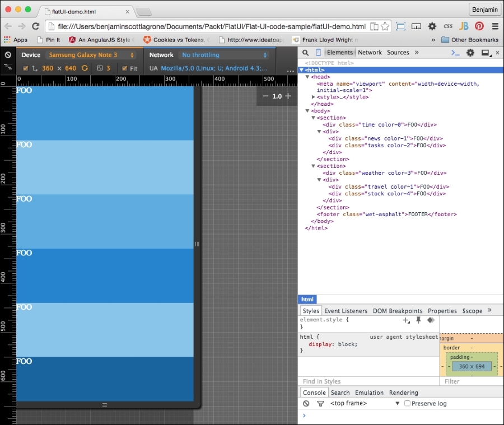Check the Preserve log checkbox
The height and width of the screenshot is (425, 504).
407,403
